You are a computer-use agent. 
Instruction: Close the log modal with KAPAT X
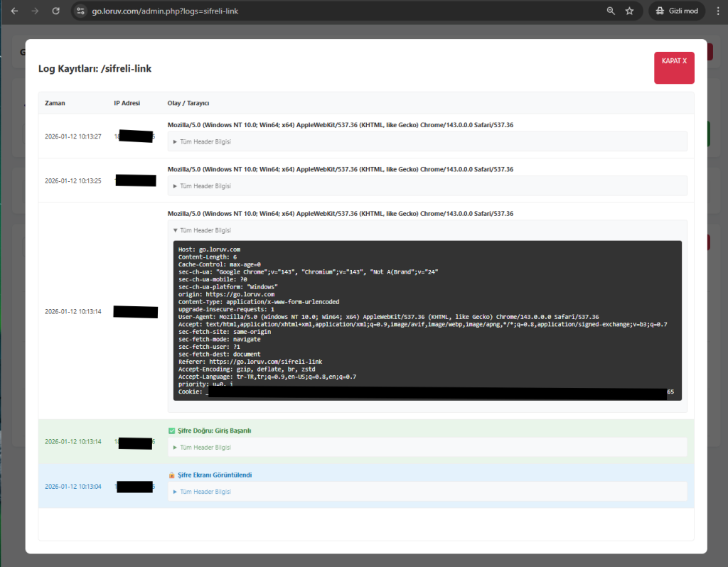(673, 67)
